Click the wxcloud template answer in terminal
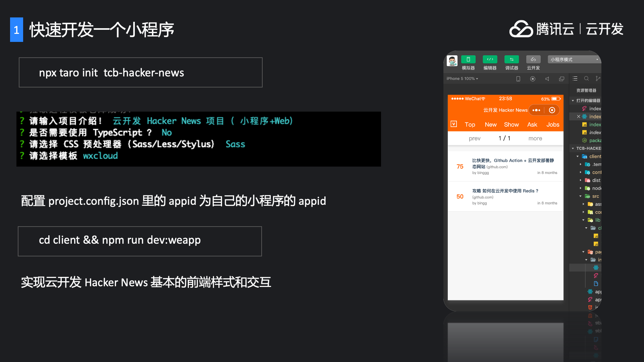The width and height of the screenshot is (644, 362). (x=100, y=156)
